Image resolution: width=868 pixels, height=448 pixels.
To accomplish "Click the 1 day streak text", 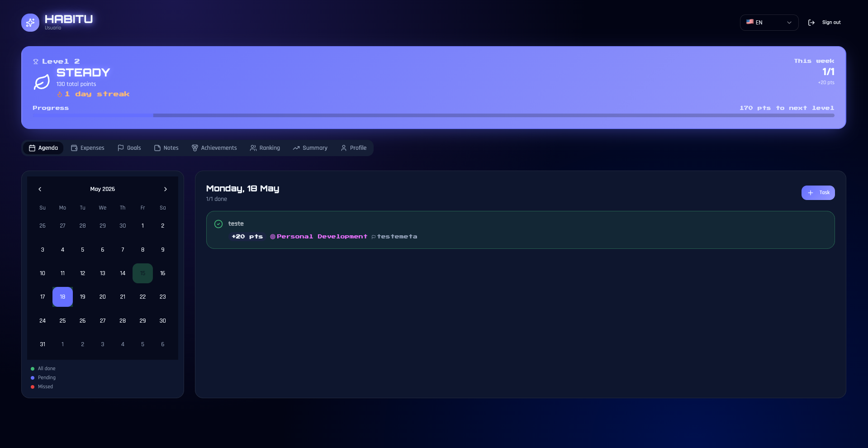I will (97, 94).
